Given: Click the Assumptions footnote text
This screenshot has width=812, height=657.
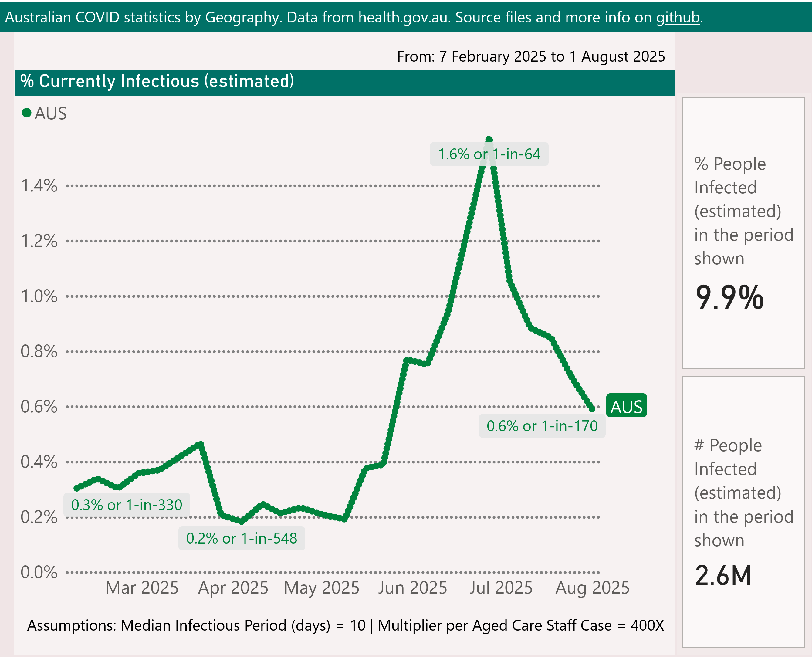Looking at the screenshot, I should point(345,625).
